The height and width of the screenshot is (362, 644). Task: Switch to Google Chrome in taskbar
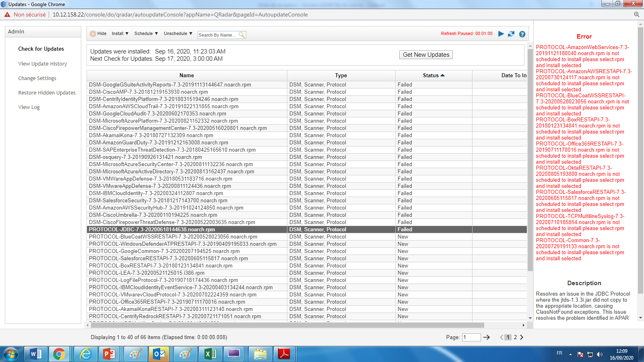click(59, 354)
